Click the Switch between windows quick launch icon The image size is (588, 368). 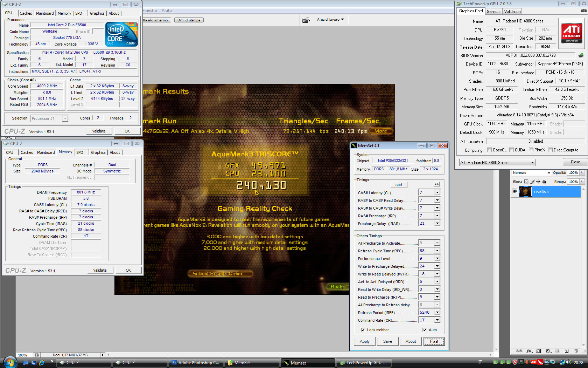(34, 363)
